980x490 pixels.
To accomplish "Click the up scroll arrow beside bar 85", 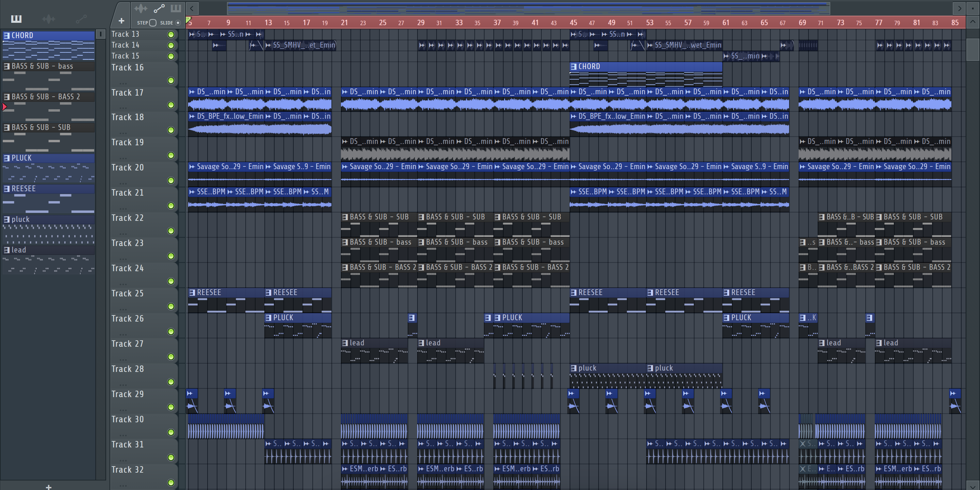I will [973, 22].
